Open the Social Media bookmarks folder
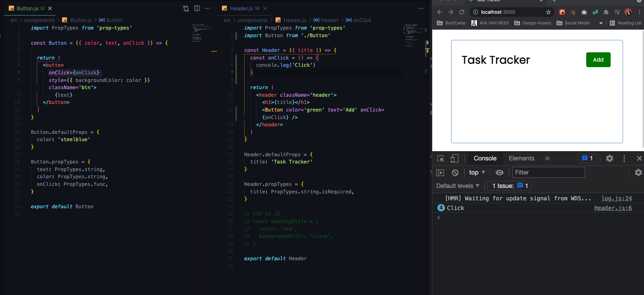644x295 pixels. [573, 23]
